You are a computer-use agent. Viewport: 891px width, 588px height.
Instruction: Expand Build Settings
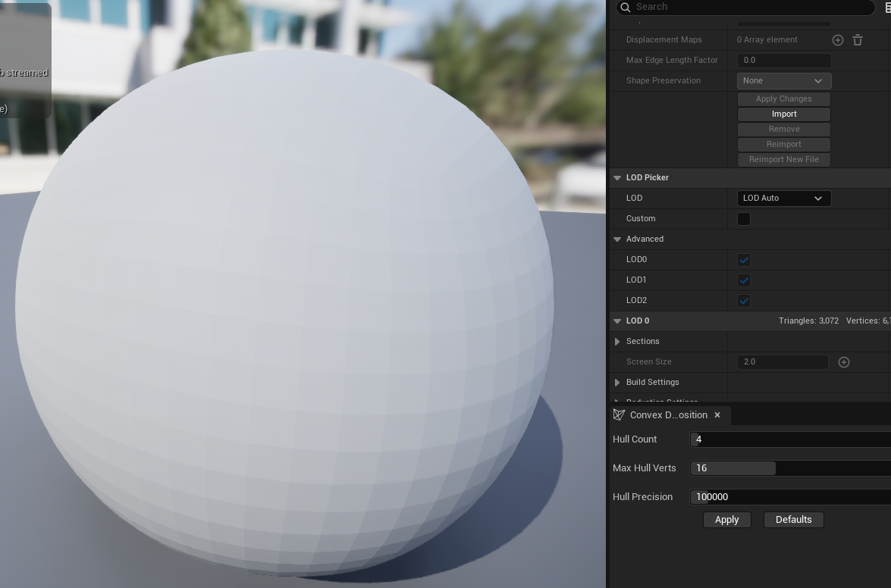(x=617, y=383)
